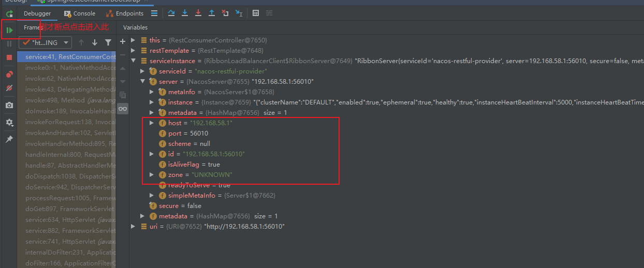
Task: Expand the host field node
Action: 152,123
